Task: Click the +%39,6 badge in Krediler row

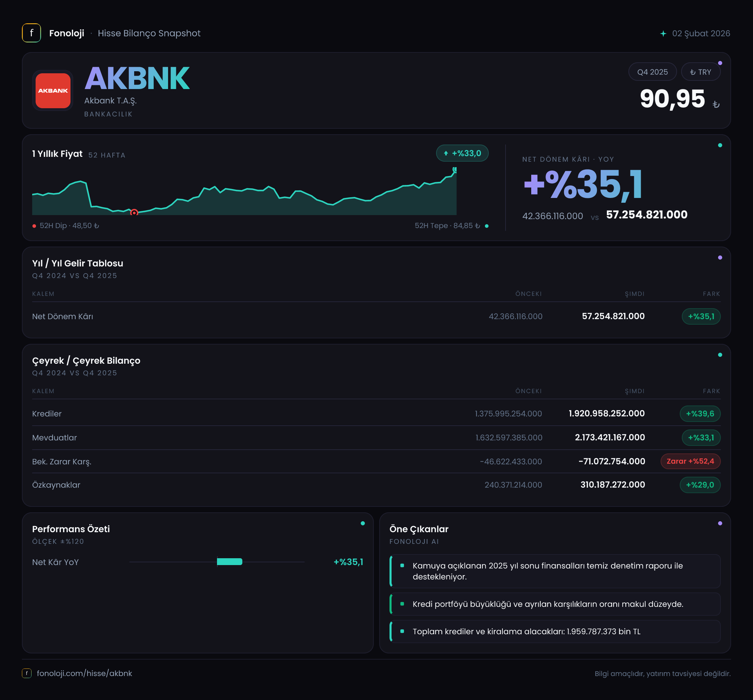Action: coord(700,414)
